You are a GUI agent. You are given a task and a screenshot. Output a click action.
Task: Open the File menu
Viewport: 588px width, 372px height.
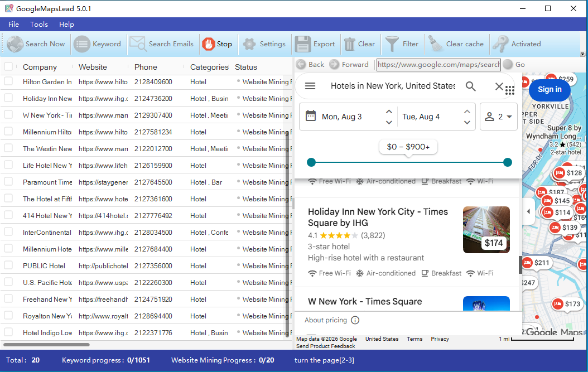click(13, 25)
